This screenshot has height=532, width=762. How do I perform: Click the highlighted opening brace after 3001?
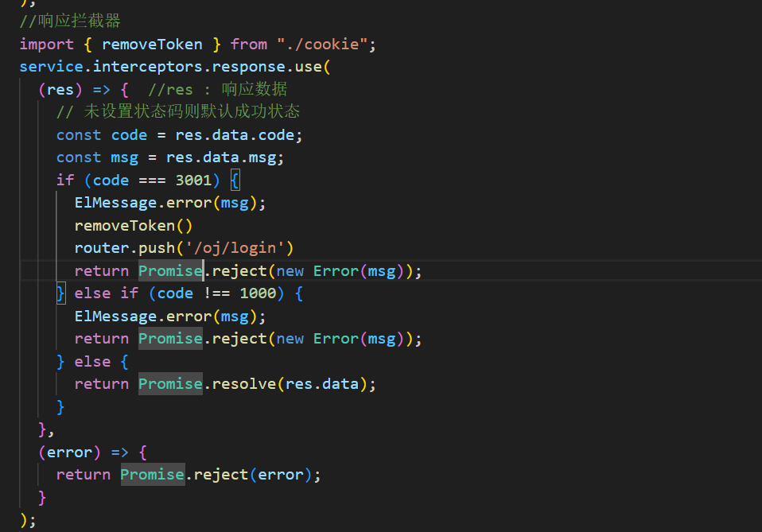[x=235, y=181]
